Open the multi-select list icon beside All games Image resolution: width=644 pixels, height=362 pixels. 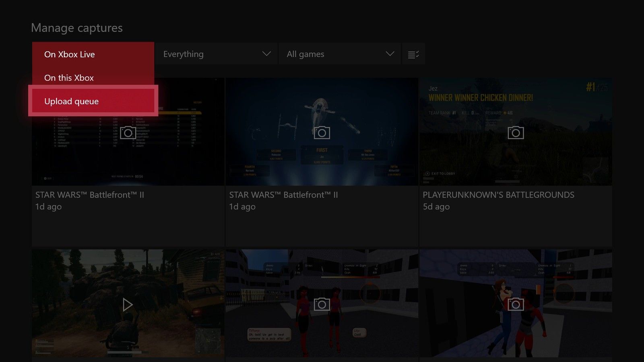(x=413, y=53)
